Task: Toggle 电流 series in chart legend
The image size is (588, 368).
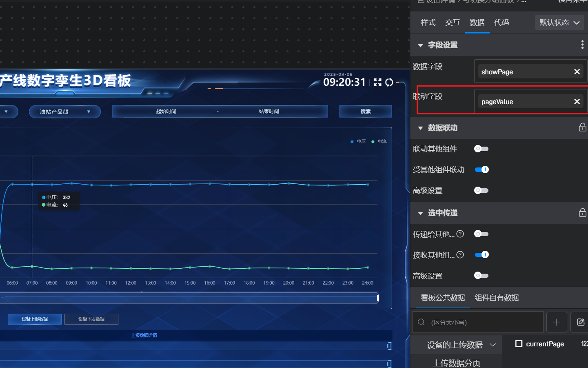Action: click(379, 141)
